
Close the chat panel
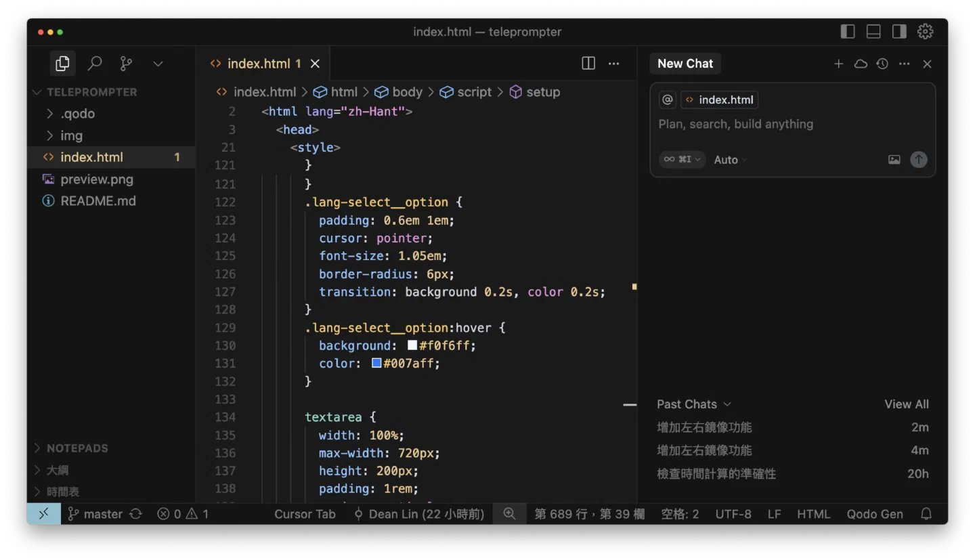pos(928,64)
